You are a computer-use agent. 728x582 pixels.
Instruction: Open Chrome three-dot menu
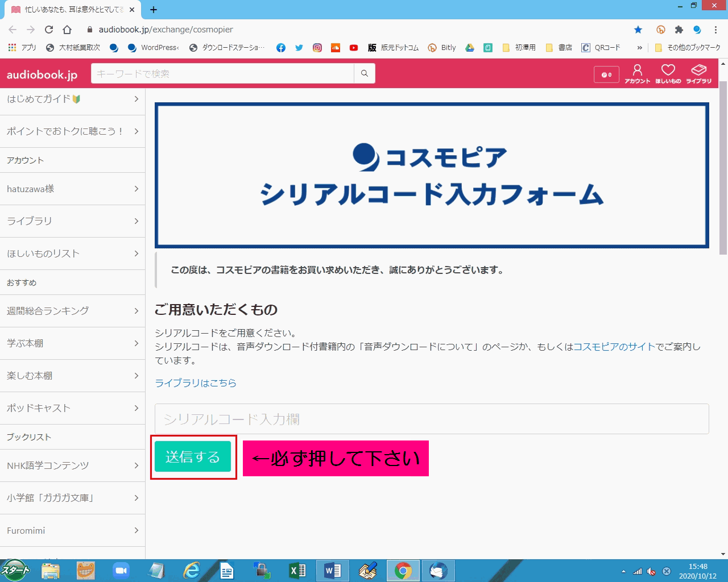pyautogui.click(x=715, y=30)
